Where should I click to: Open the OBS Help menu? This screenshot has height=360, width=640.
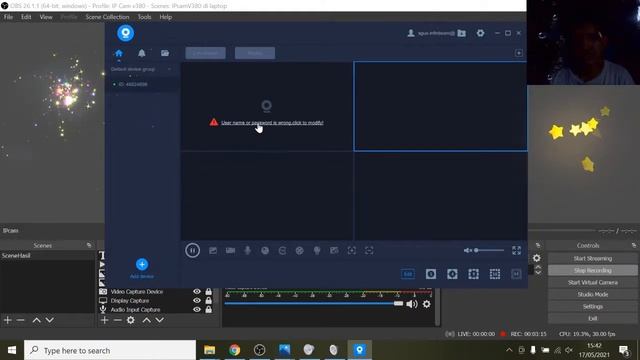point(166,17)
